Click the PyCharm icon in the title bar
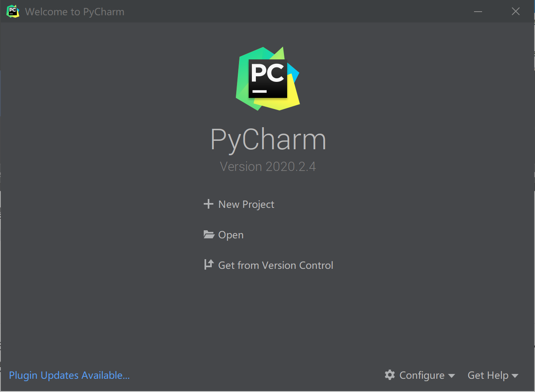 pos(13,11)
